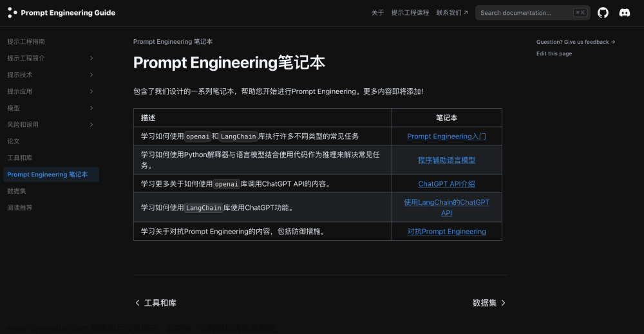The width and height of the screenshot is (644, 334).
Task: Go to next page 数据集
Action: 489,303
